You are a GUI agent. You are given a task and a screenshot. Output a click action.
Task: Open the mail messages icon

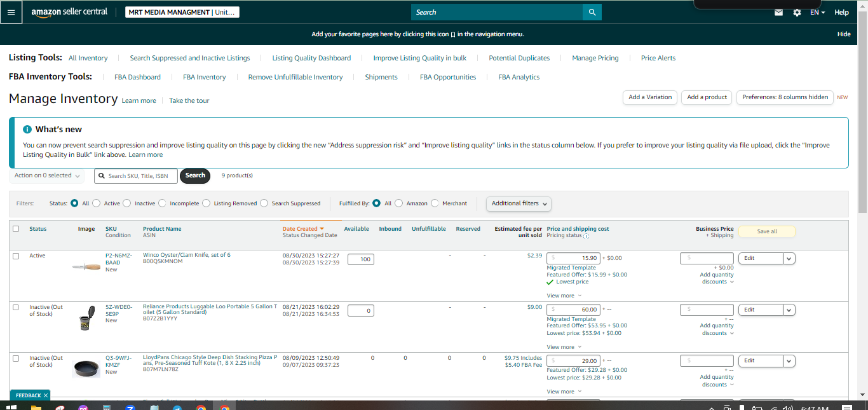point(778,12)
